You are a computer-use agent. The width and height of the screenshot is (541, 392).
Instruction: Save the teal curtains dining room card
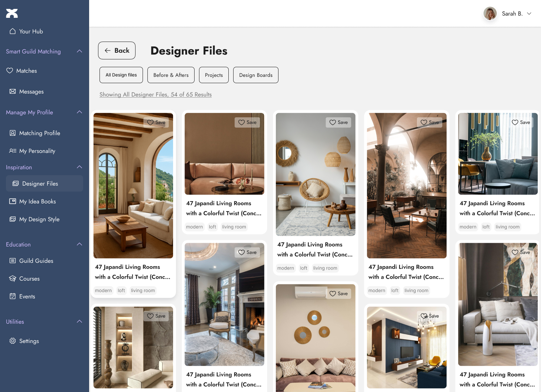click(x=521, y=122)
